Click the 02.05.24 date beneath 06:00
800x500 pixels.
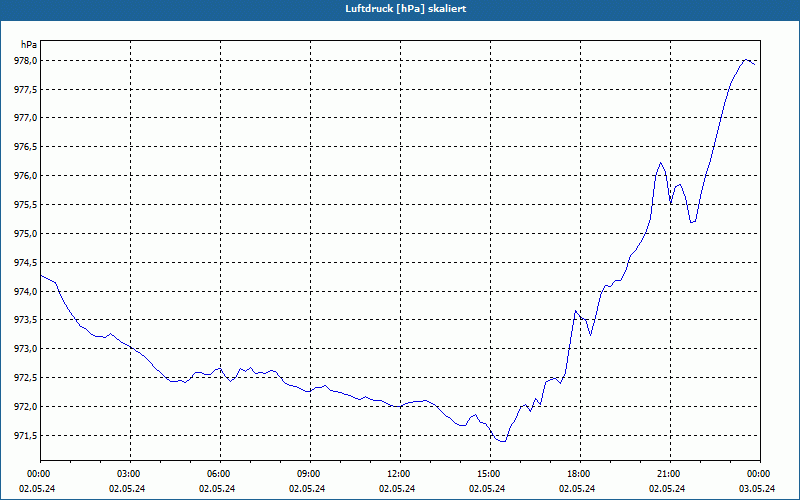pos(217,489)
